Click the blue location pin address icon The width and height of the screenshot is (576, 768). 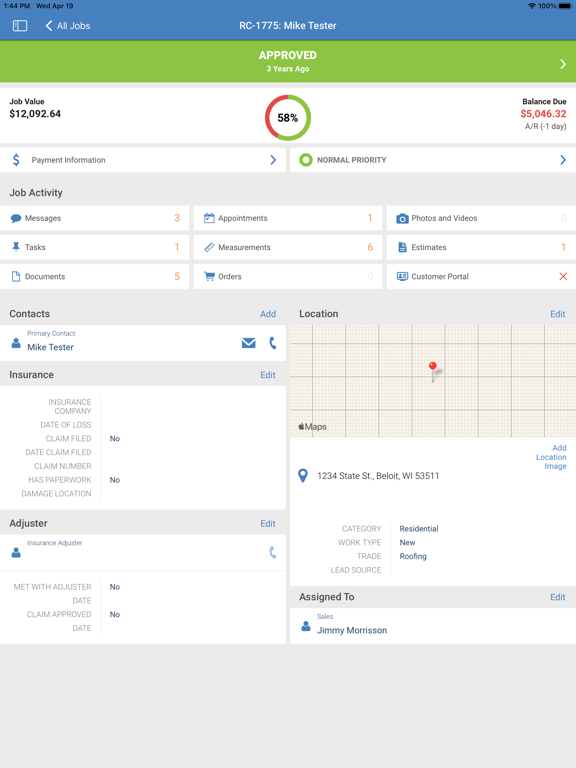click(x=303, y=476)
